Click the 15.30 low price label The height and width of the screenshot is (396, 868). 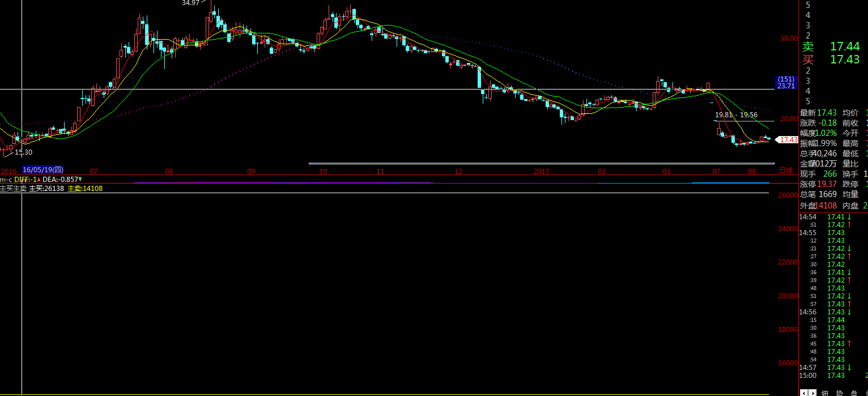[23, 152]
